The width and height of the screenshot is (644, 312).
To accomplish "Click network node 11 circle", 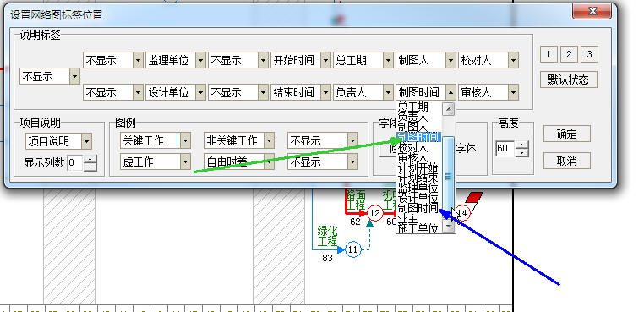I will tap(352, 249).
